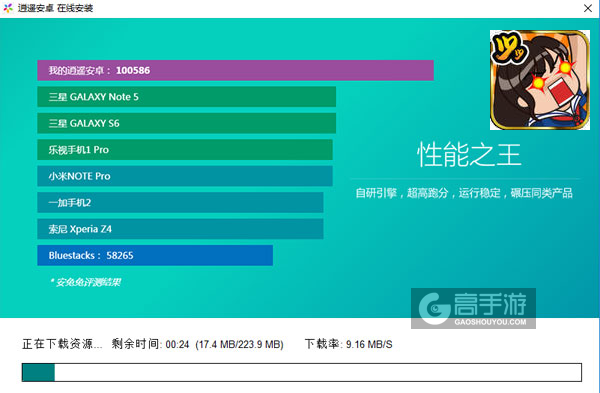The image size is (600, 393).
Task: Open the GAOSHOUYOU.COM watermark link
Action: coord(490,322)
